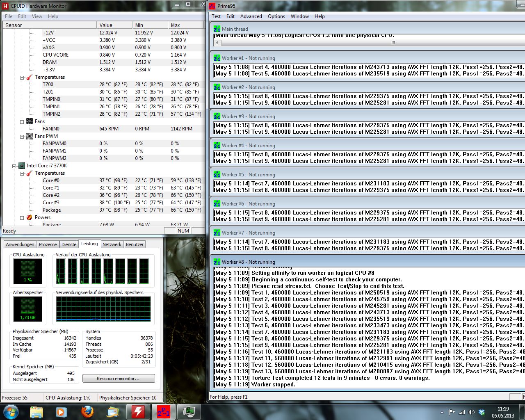Switch to the Anwendungen tab
This screenshot has width=525, height=420.
tap(20, 244)
